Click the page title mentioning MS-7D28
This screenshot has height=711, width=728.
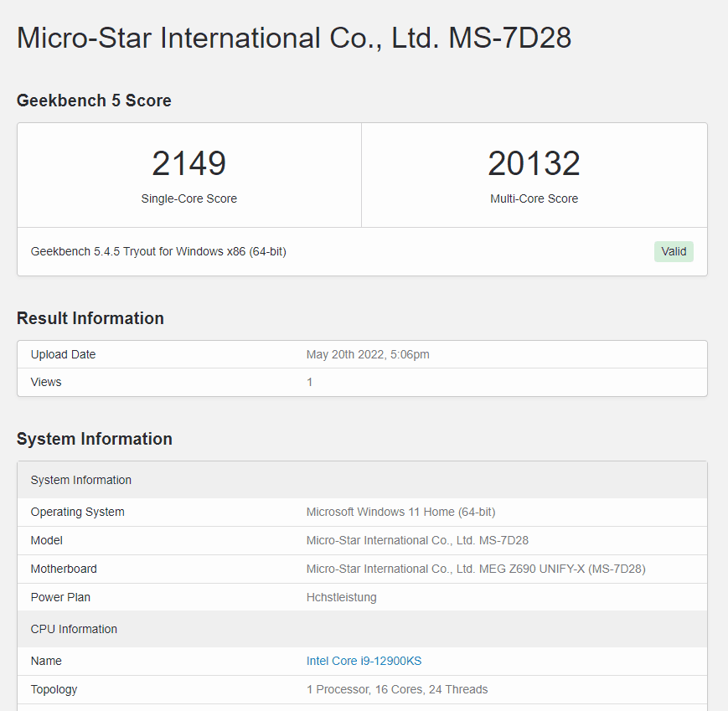tap(294, 38)
